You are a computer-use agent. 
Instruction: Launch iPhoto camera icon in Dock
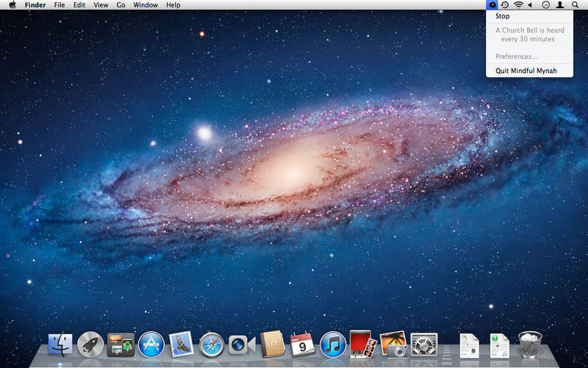click(393, 344)
